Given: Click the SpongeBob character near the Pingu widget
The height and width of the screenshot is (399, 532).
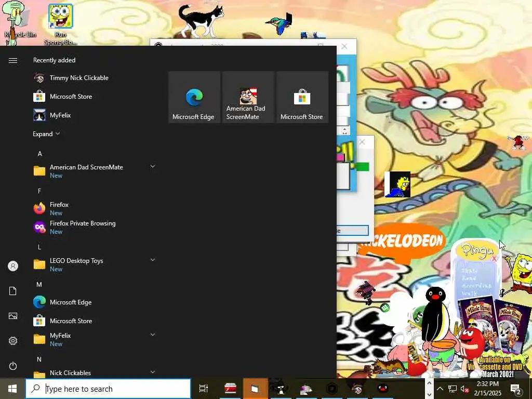Looking at the screenshot, I should click(518, 273).
